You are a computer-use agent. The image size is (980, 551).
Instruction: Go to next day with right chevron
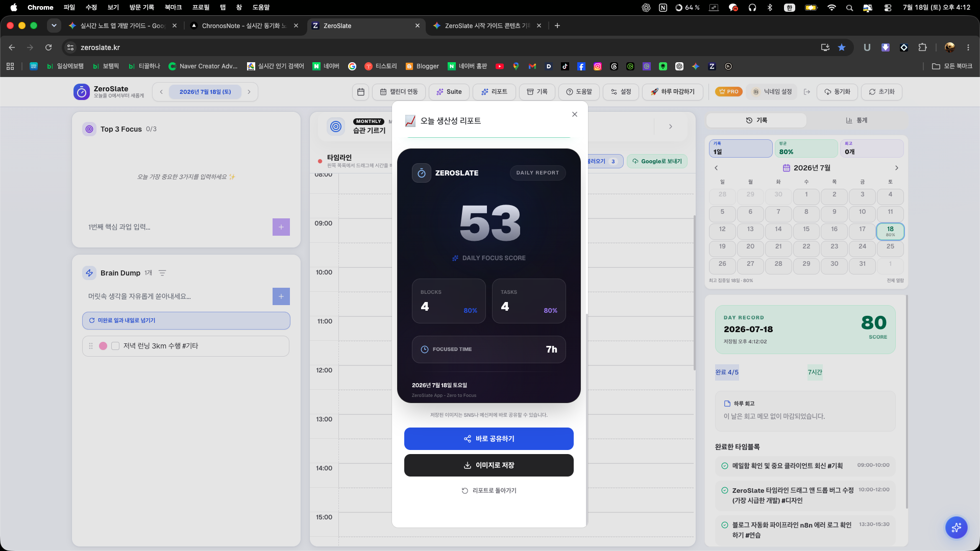coord(249,92)
